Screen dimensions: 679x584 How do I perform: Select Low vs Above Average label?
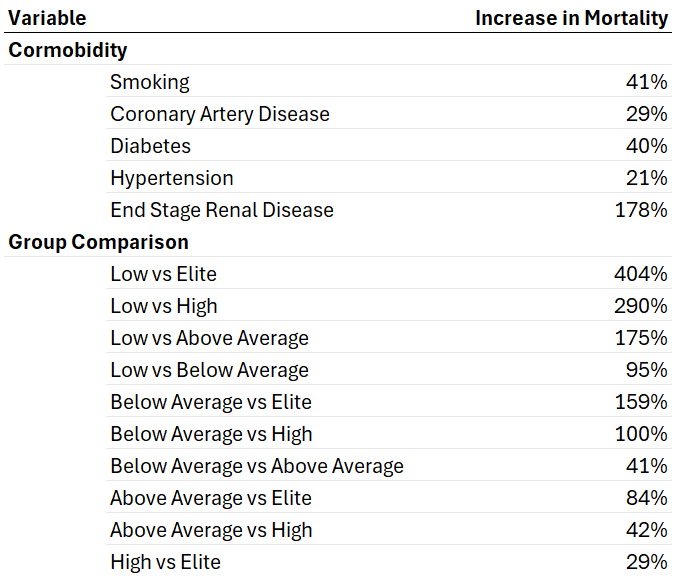209,338
